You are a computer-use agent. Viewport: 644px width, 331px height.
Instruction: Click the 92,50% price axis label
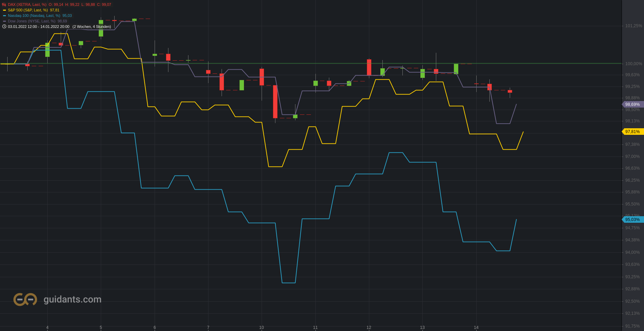coord(633,301)
